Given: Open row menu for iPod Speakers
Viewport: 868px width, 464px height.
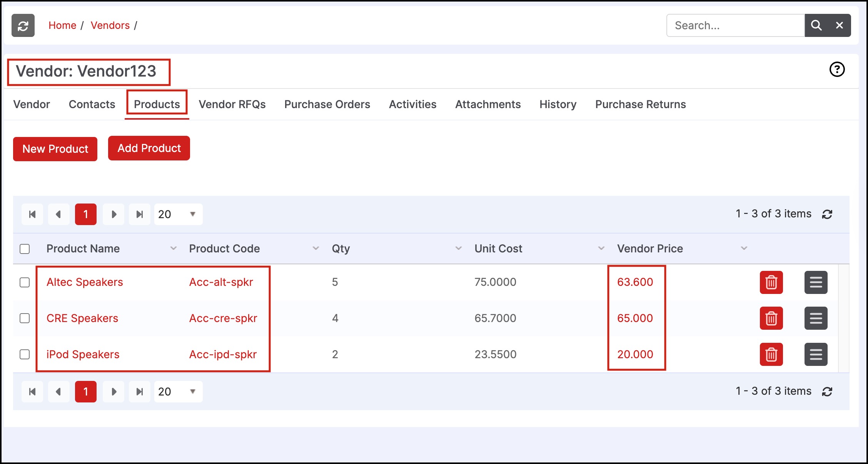Looking at the screenshot, I should click(816, 354).
